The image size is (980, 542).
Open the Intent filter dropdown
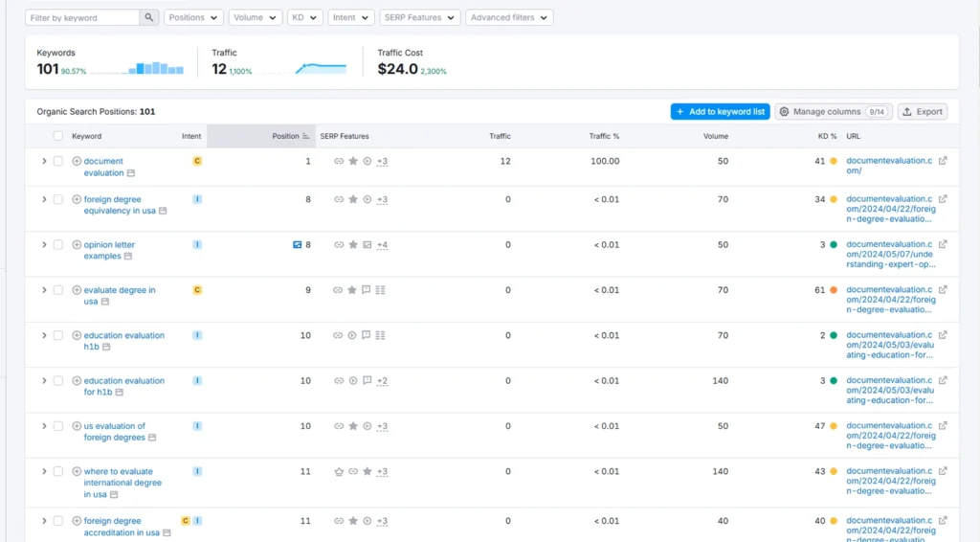[350, 17]
